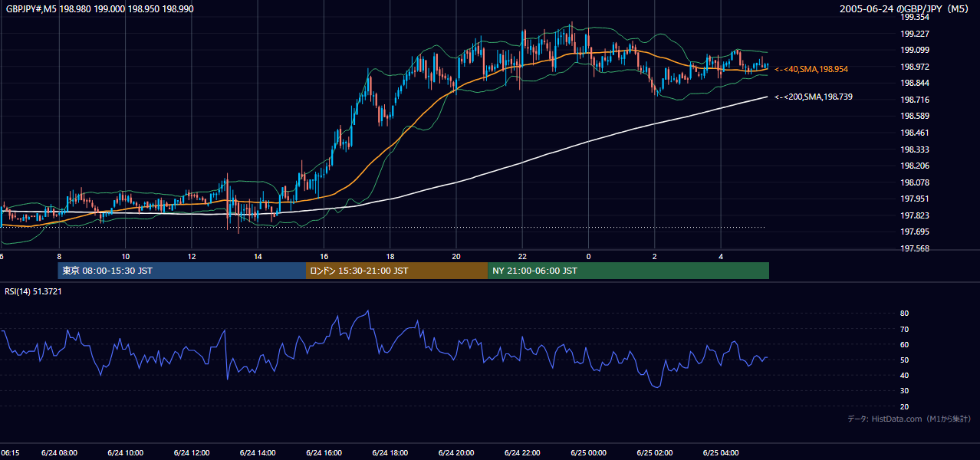
Task: Select the NY 21:00-06:00 JST session bar
Action: (x=628, y=271)
